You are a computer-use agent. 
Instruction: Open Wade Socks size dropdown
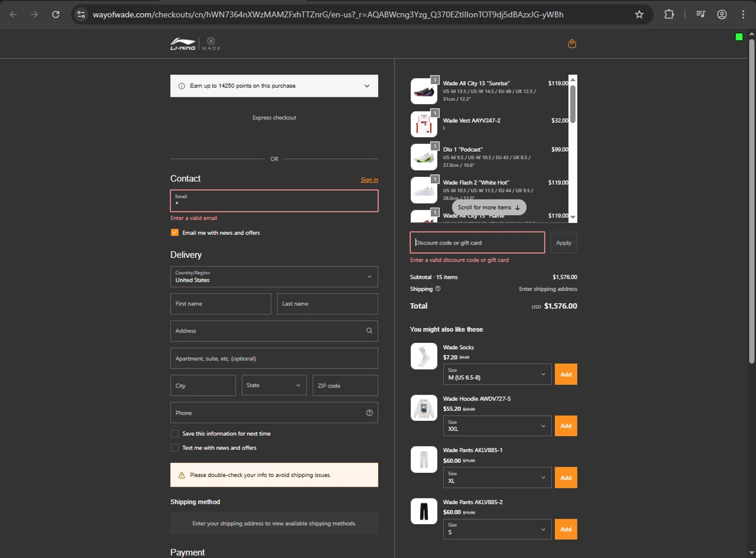click(497, 374)
